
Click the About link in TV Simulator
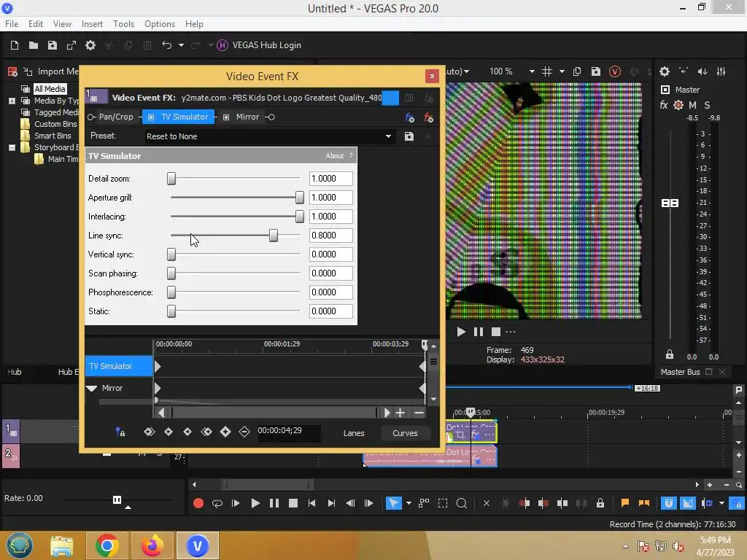pyautogui.click(x=334, y=156)
